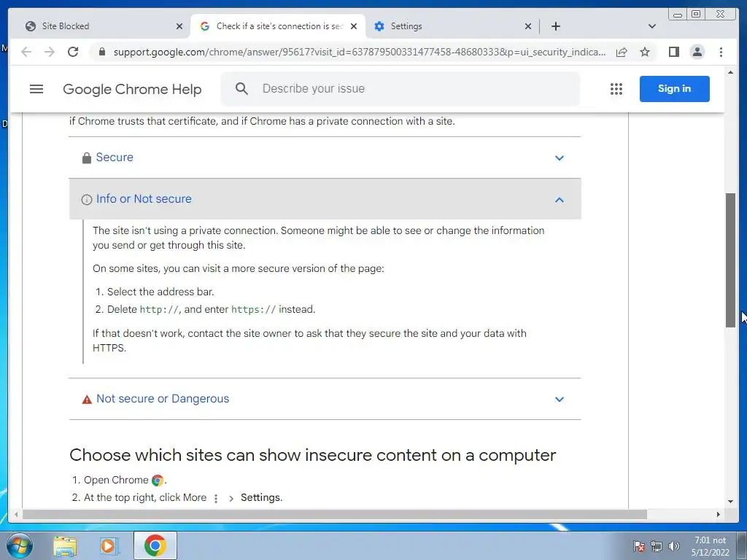Screen dimensions: 747x560
Task: Click the address bar URL
Action: pyautogui.click(x=359, y=52)
